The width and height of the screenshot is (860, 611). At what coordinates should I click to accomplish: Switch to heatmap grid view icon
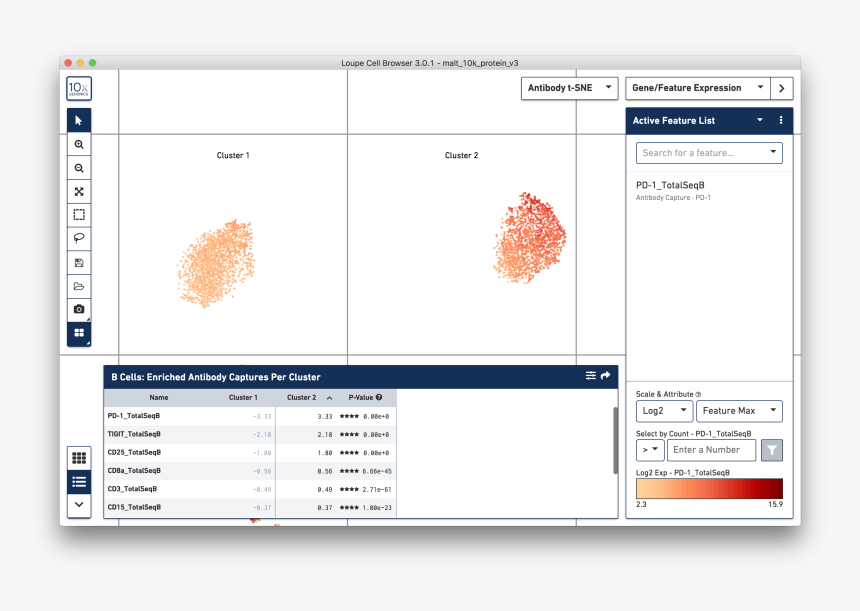click(x=79, y=458)
